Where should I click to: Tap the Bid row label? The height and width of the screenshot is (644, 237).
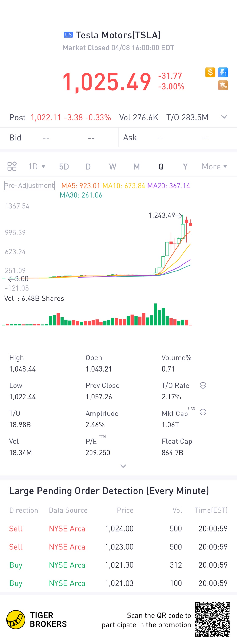[x=15, y=138]
